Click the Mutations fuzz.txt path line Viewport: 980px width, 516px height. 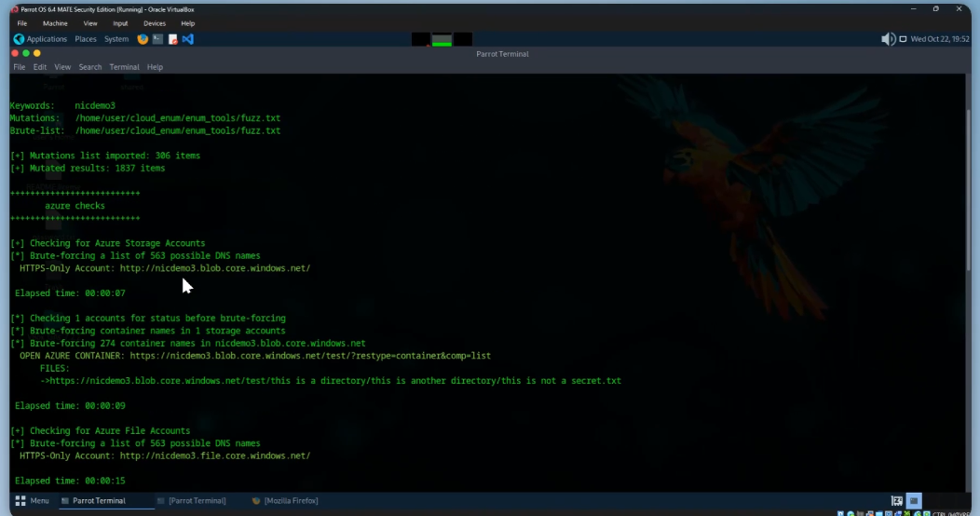(145, 118)
